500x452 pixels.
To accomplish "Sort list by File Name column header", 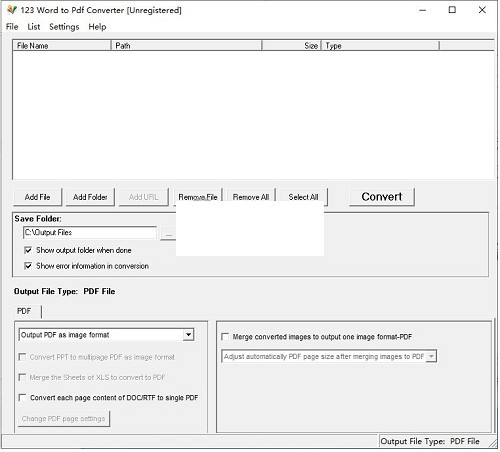I will [x=62, y=46].
